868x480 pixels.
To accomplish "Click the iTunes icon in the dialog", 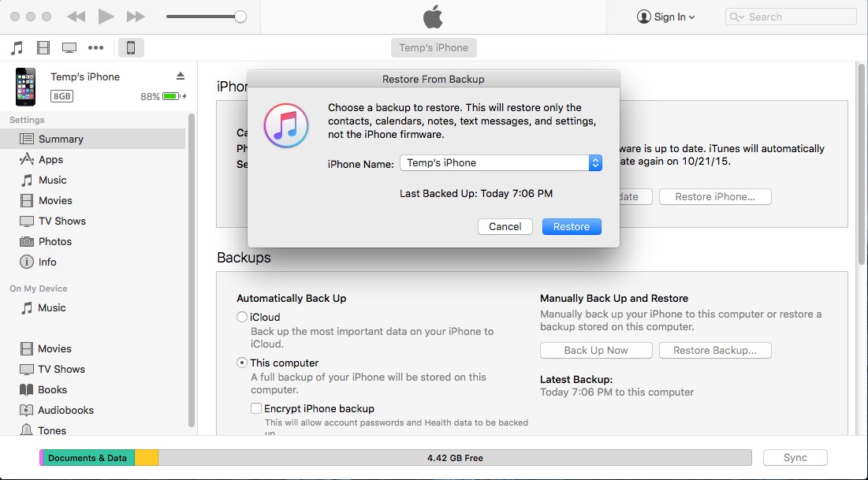I will pyautogui.click(x=286, y=125).
